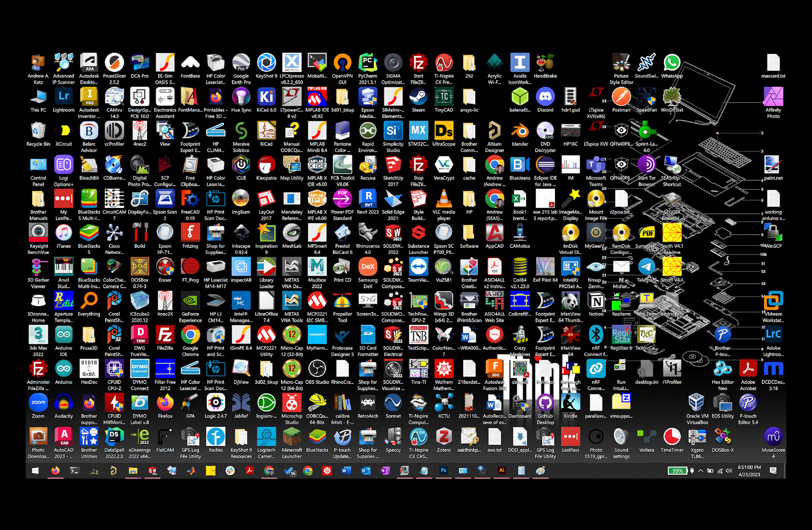The image size is (812, 530).
Task: Launch PyCharm 2021.3.1 shortcut
Action: (368, 68)
